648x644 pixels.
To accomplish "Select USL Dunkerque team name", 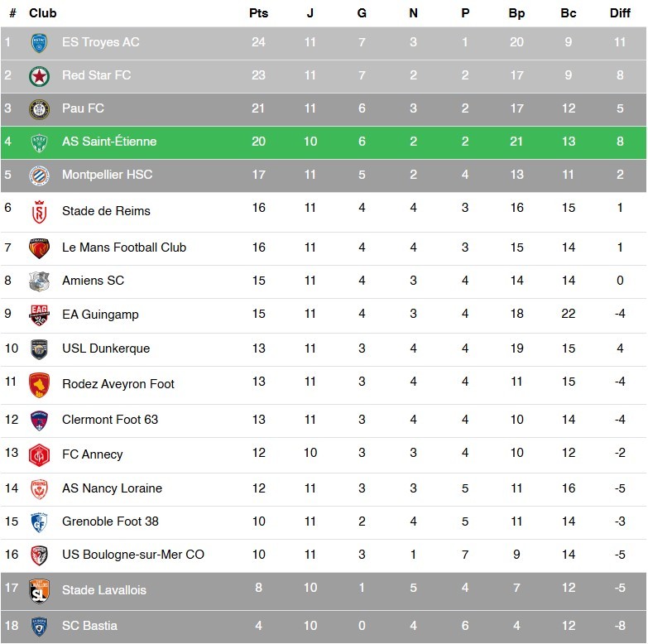I will [106, 348].
